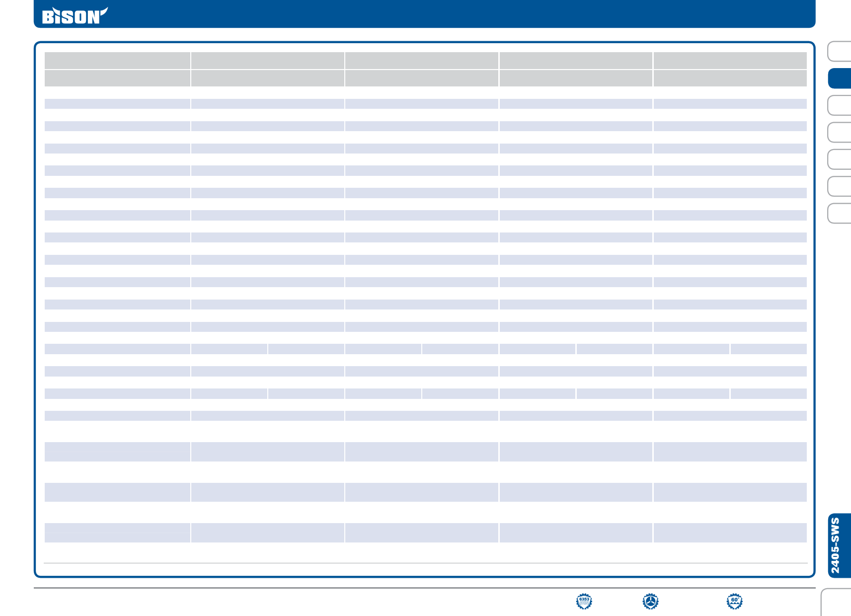Viewport: 851px width, 616px height.
Task: Click the last column cell in the bottom tall row
Action: pos(730,533)
